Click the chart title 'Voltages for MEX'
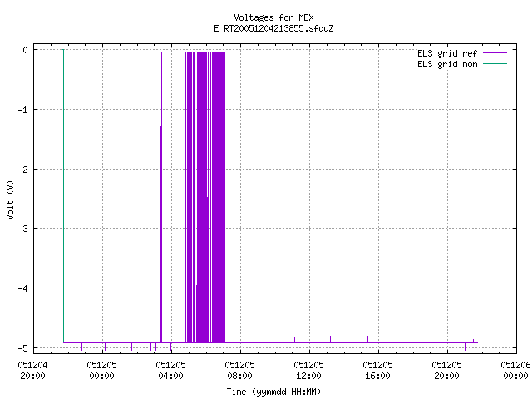The height and width of the screenshot is (399, 532). tap(273, 17)
